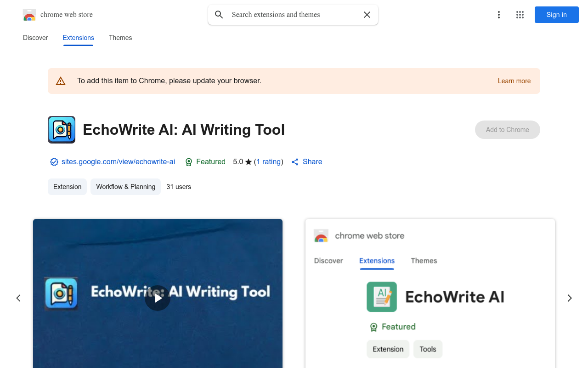Click the Chrome Web Store logo icon
Viewport: 588px width, 368px height.
(x=29, y=15)
